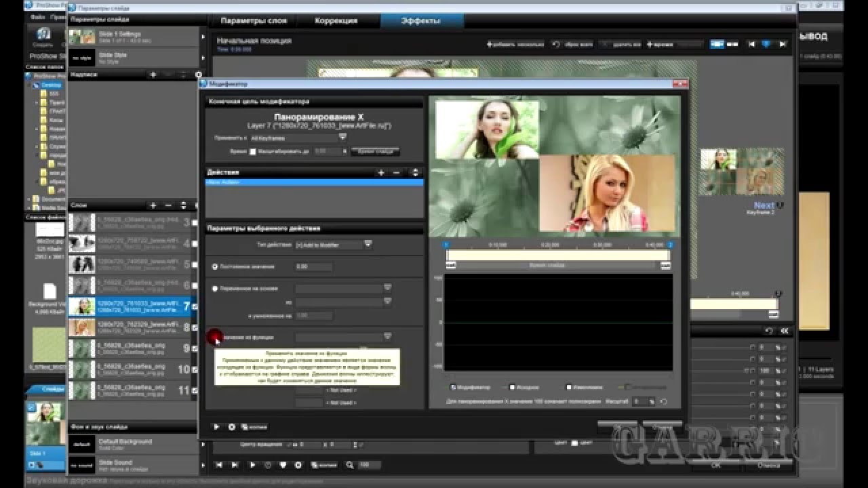The width and height of the screenshot is (868, 488).
Task: Stop the modifier preview playback
Action: coord(231,427)
